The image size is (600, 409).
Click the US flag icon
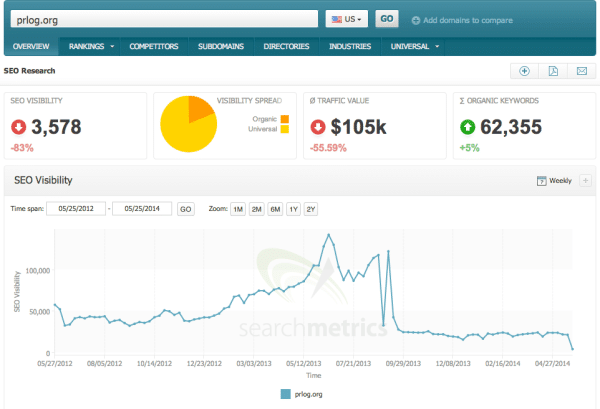coord(337,20)
